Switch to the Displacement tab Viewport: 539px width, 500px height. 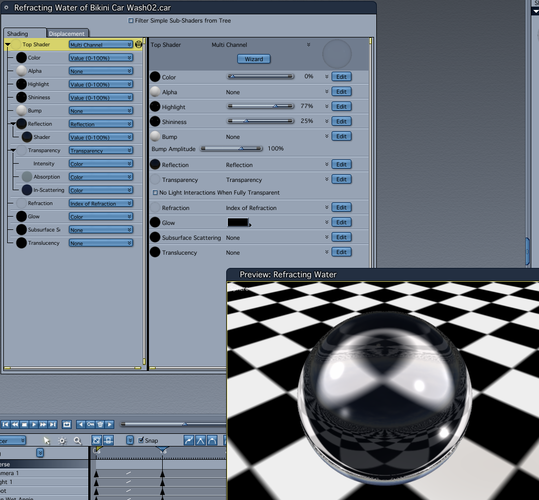pos(67,33)
